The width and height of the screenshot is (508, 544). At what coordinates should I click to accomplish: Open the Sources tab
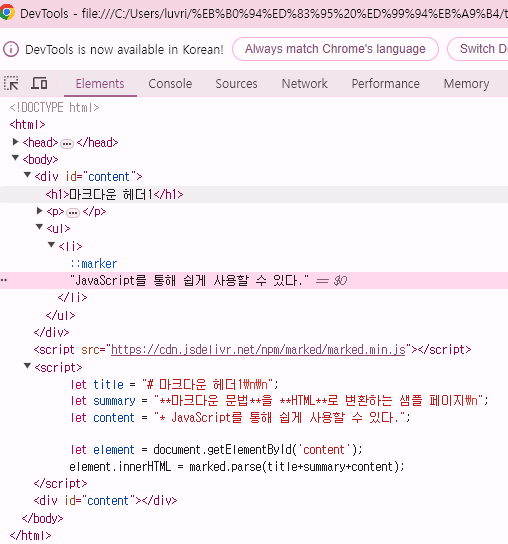[236, 84]
